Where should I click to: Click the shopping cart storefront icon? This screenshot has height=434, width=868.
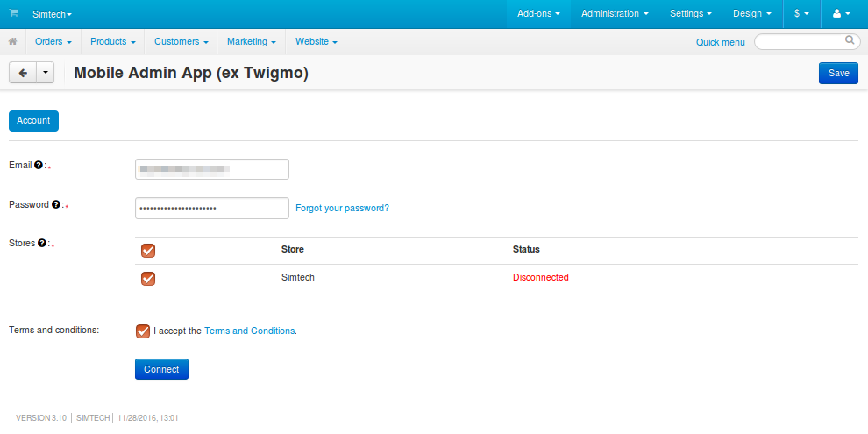pyautogui.click(x=14, y=13)
